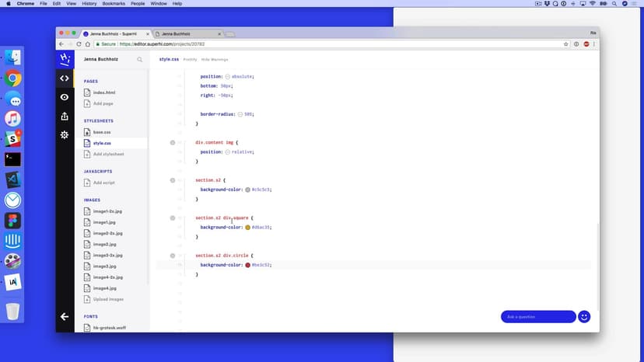
Task: Open the code editor view icon
Action: (65, 78)
